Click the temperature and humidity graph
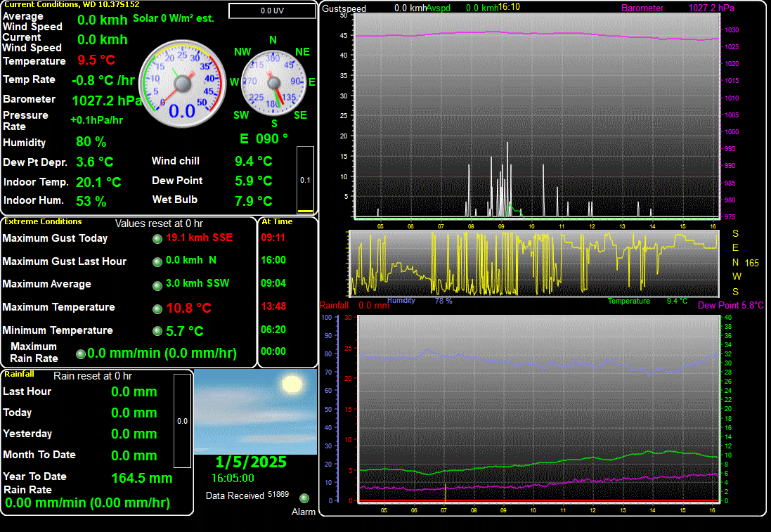Viewport: 771px width, 532px height. 539,408
